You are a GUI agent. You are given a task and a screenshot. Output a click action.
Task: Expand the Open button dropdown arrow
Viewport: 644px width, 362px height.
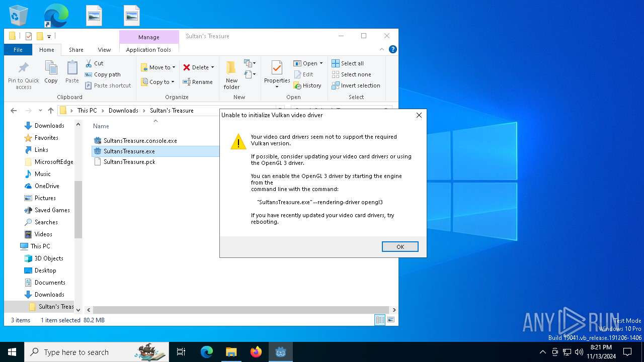coord(321,63)
